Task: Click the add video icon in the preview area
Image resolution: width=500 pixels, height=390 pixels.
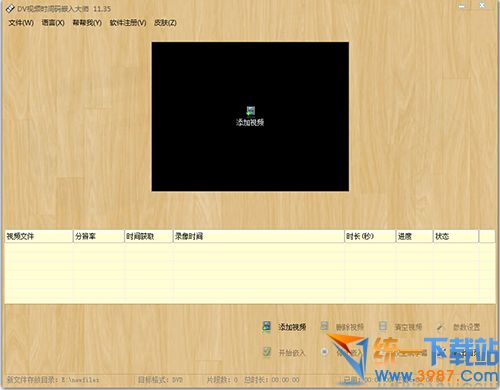Action: (251, 111)
